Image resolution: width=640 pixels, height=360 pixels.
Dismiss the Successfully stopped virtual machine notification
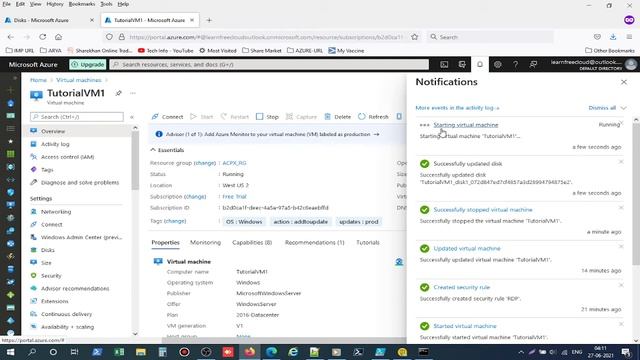(621, 208)
